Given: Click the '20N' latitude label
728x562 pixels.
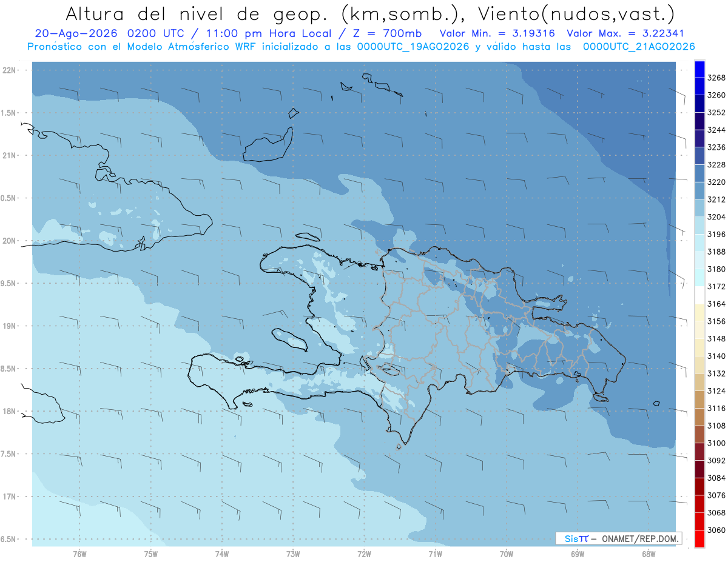Looking at the screenshot, I should click(x=10, y=241).
